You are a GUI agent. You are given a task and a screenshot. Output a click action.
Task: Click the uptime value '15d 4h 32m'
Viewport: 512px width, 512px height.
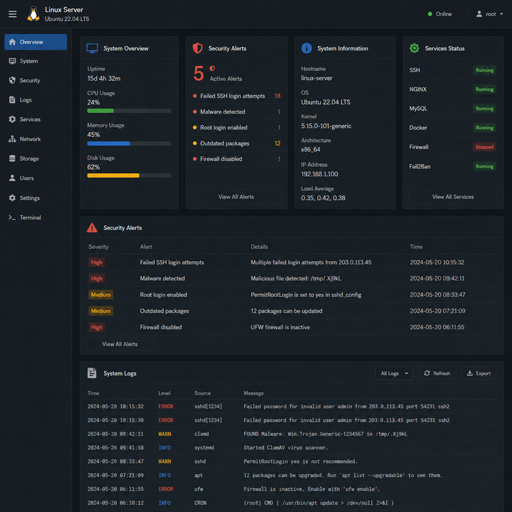coord(104,78)
